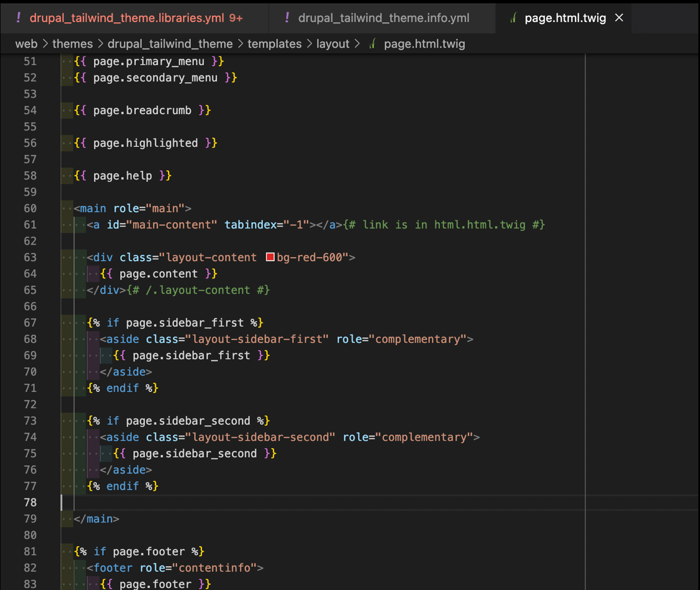700x590 pixels.
Task: Click 'if page.sidebar_second' statement
Action: tap(178, 421)
